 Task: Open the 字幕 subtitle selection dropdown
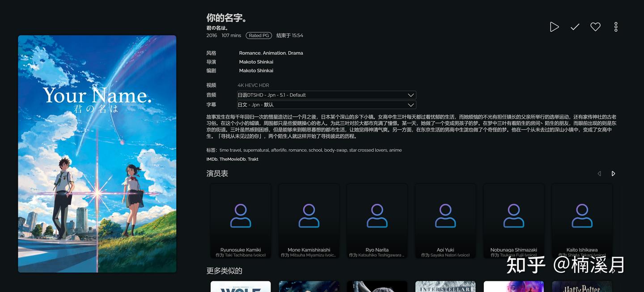point(326,104)
